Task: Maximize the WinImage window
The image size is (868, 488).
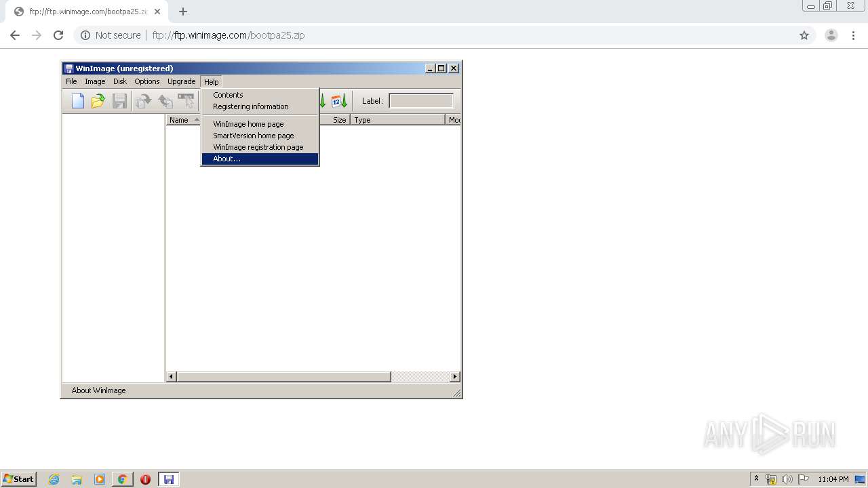Action: [x=441, y=68]
